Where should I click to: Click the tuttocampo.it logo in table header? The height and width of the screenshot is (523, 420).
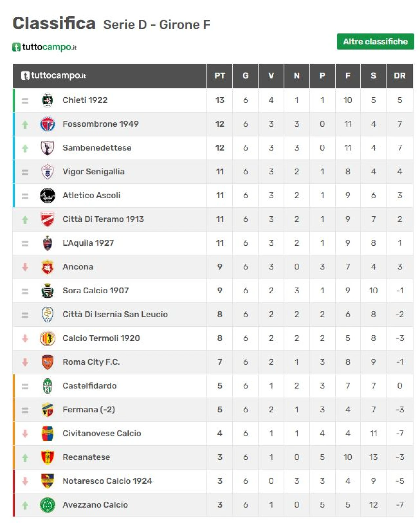click(53, 75)
